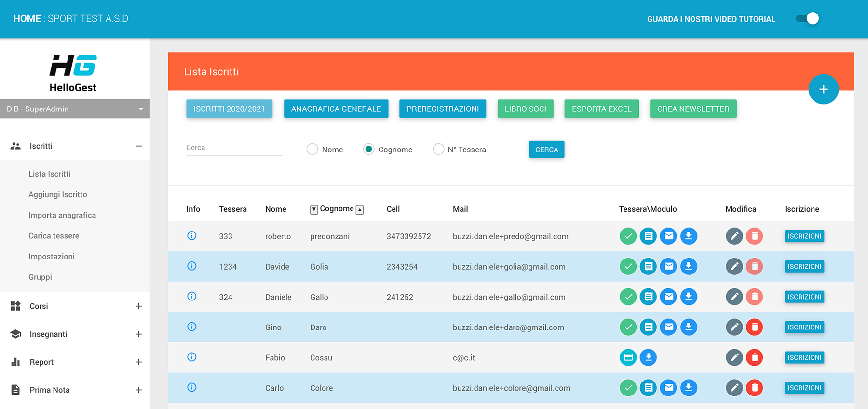Select the Nome radio button
Image resolution: width=868 pixels, height=409 pixels.
point(312,149)
